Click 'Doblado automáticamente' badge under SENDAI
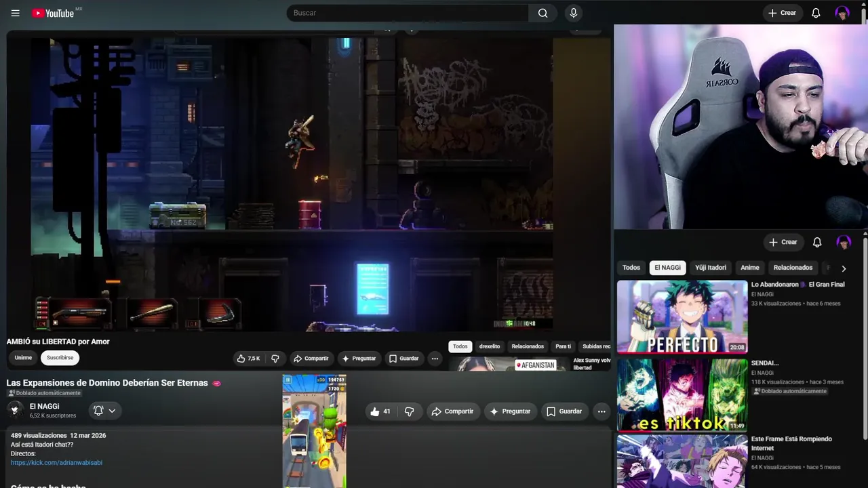Image resolution: width=868 pixels, height=488 pixels. point(790,391)
